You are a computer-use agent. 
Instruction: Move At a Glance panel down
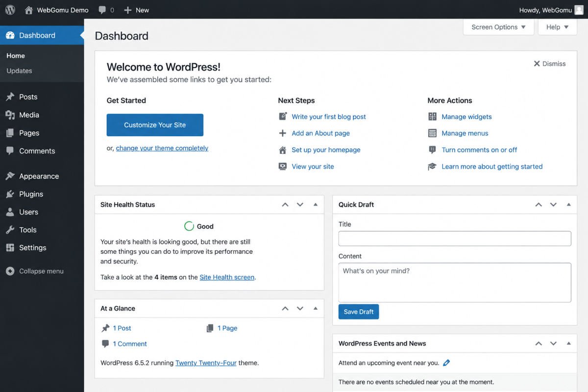[300, 309]
